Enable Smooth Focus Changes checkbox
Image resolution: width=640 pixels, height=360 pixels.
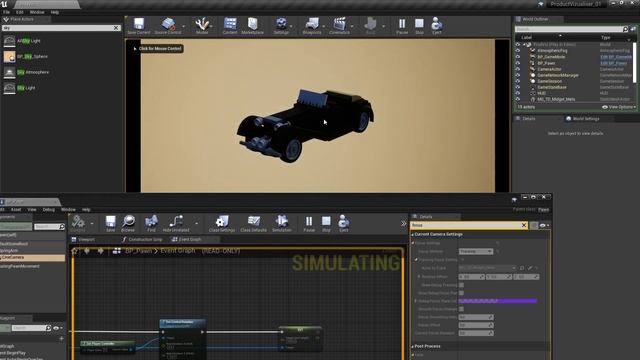coord(461,309)
